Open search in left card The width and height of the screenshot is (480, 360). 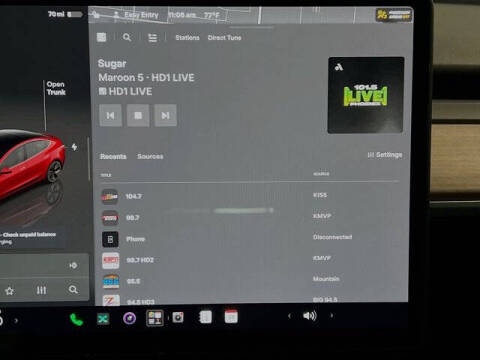pos(73,290)
